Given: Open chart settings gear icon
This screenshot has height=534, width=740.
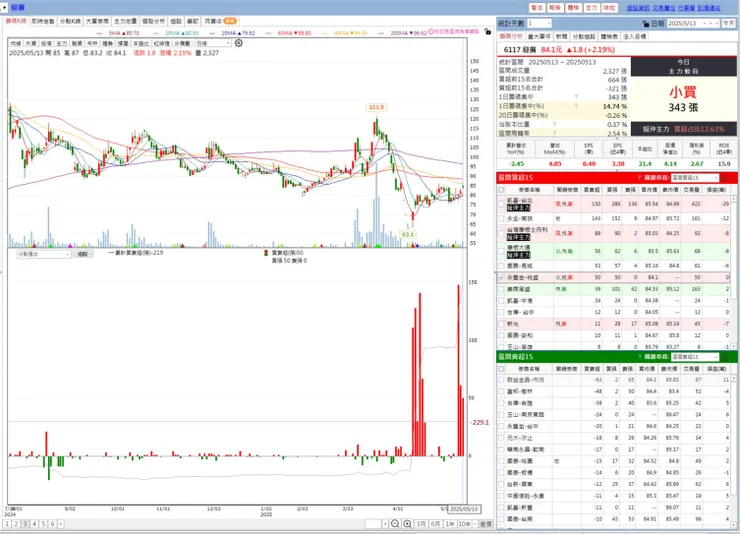Looking at the screenshot, I should point(239,43).
